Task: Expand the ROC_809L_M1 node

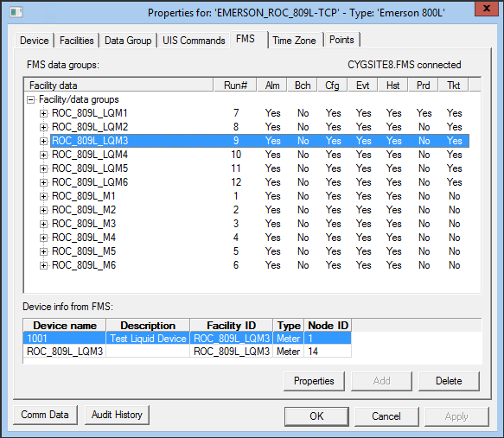Action: point(43,196)
